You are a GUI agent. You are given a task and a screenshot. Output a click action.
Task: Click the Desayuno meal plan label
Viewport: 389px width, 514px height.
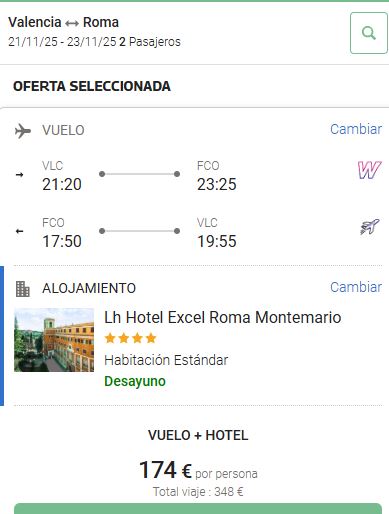[135, 381]
